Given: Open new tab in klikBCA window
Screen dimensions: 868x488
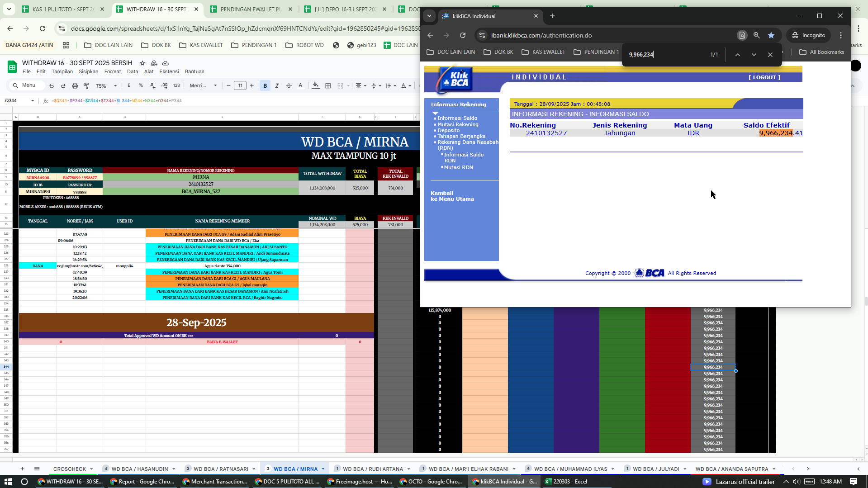Looking at the screenshot, I should click(552, 16).
